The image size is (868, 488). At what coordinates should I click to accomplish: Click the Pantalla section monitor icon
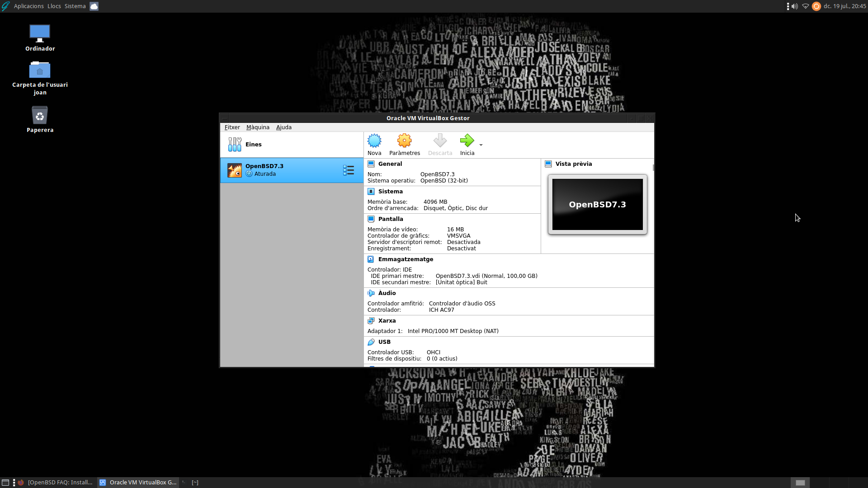tap(371, 219)
